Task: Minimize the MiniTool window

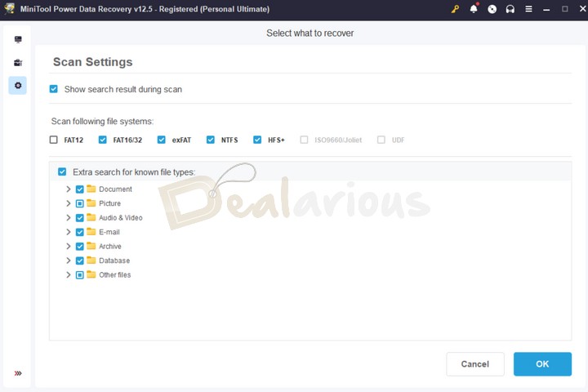Action: [546, 9]
